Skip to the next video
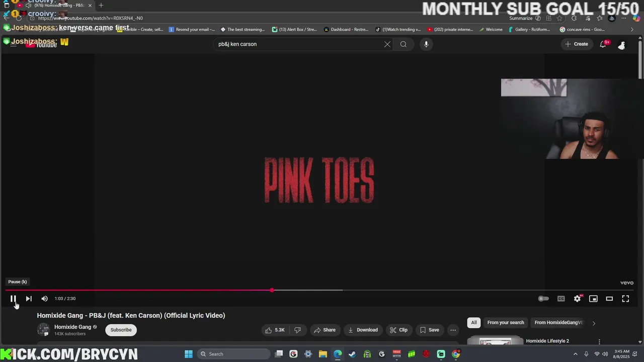The height and width of the screenshot is (362, 644). [x=29, y=299]
